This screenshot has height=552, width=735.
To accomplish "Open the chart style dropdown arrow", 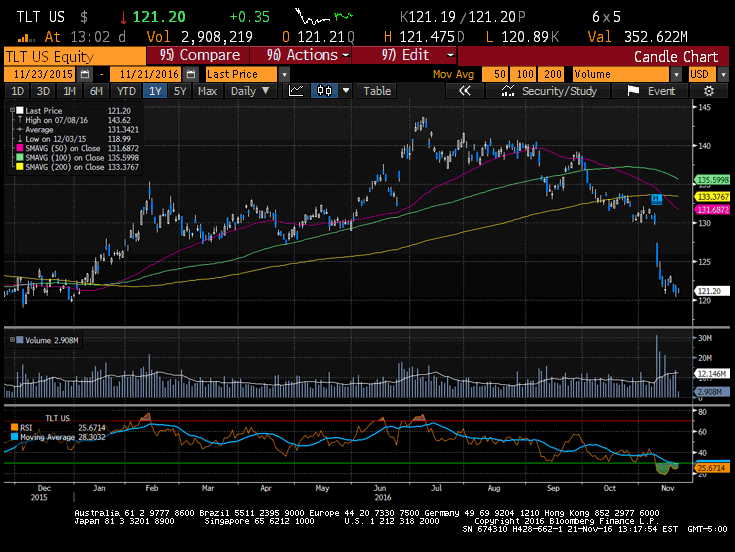I will 346,90.
